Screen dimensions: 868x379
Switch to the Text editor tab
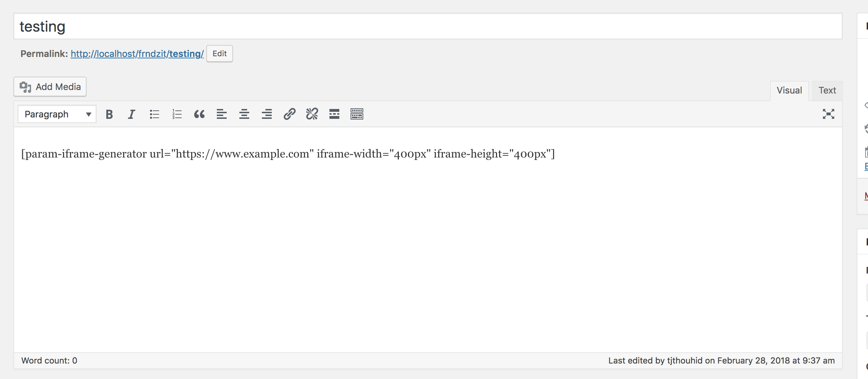pos(827,91)
